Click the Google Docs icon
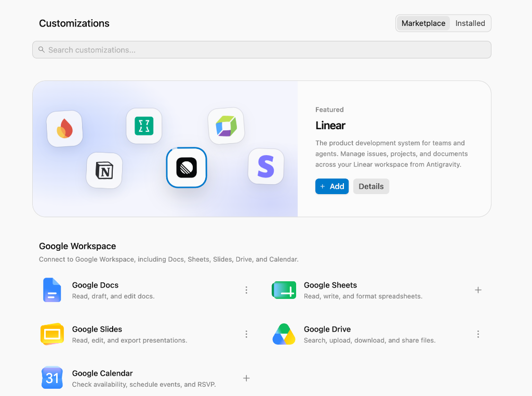This screenshot has width=532, height=396. point(52,290)
